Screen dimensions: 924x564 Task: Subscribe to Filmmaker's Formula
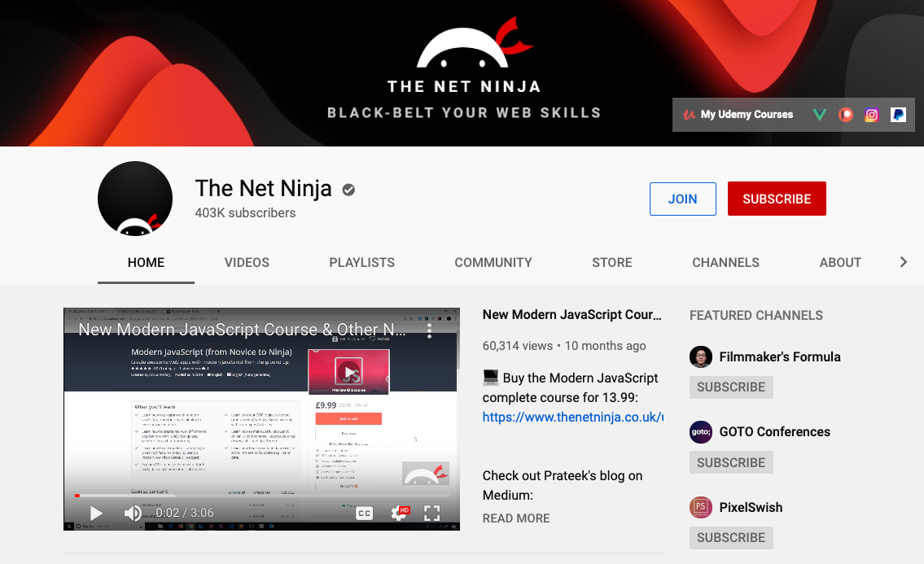[731, 387]
